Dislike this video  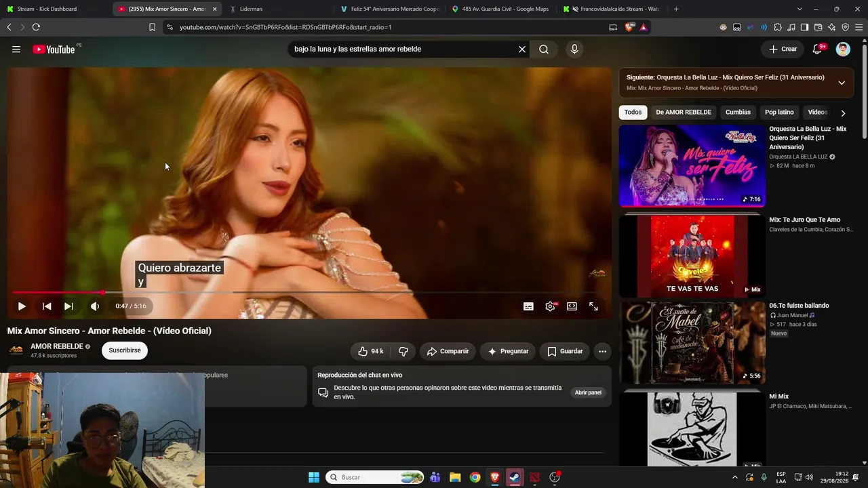point(403,351)
